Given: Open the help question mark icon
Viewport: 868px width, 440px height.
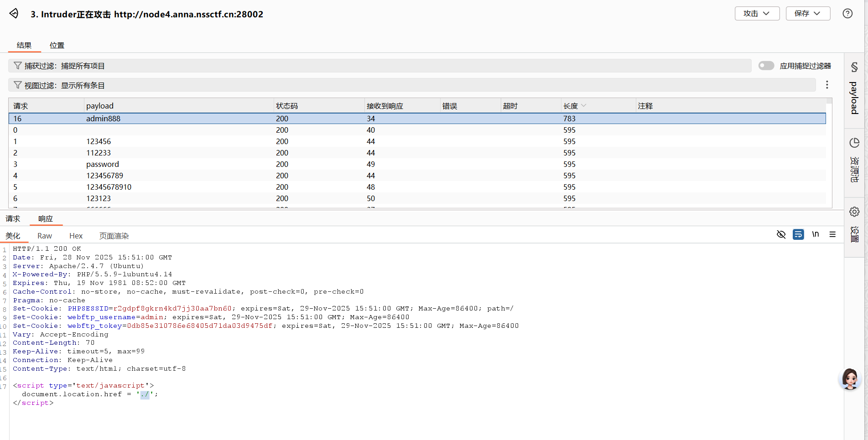Looking at the screenshot, I should [847, 14].
